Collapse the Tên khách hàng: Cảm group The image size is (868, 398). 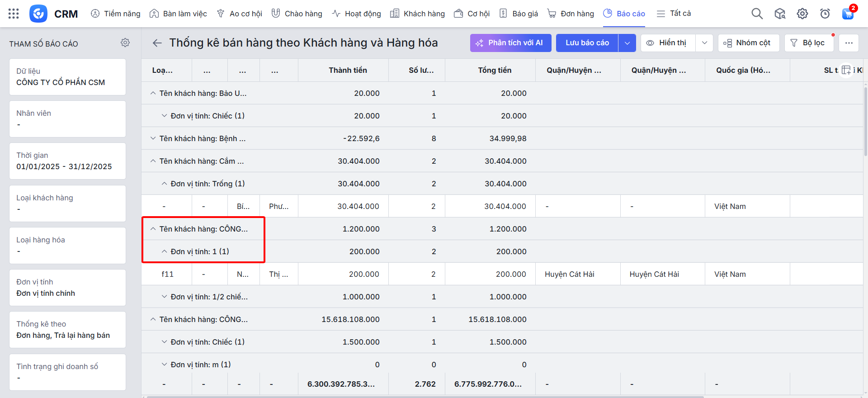[x=153, y=161]
